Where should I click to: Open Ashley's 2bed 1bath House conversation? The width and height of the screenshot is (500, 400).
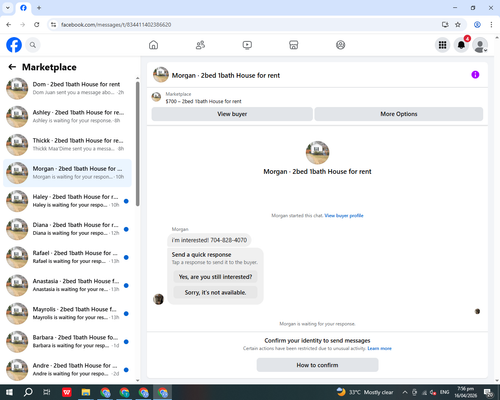click(67, 116)
